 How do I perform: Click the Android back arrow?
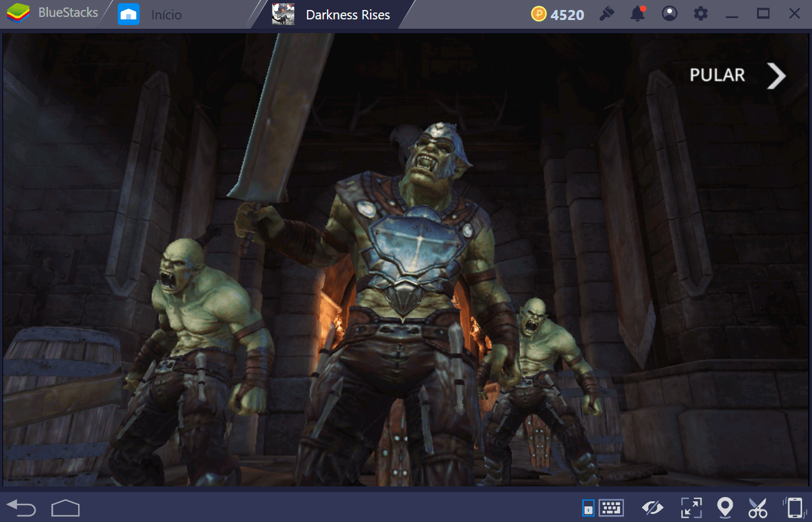tap(21, 507)
